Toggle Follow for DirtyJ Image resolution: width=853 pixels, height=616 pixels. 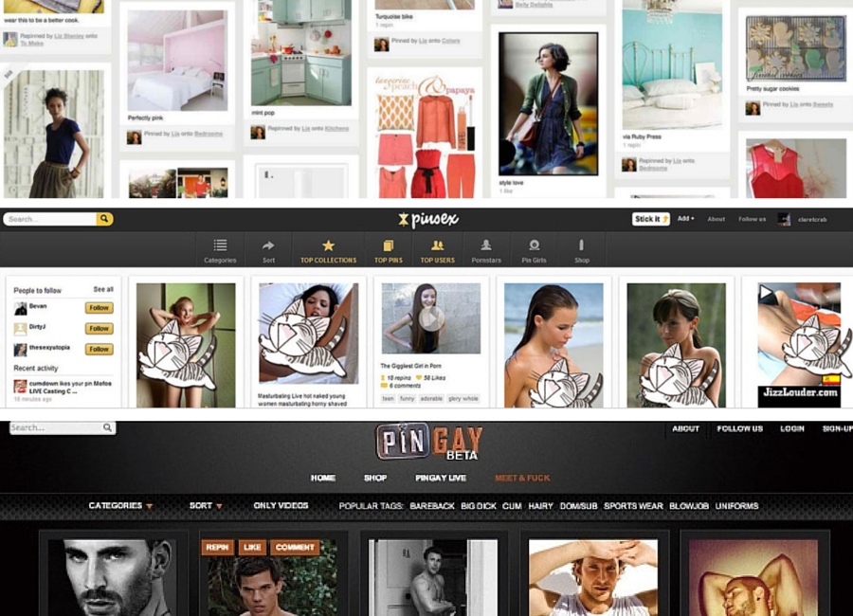pos(99,329)
